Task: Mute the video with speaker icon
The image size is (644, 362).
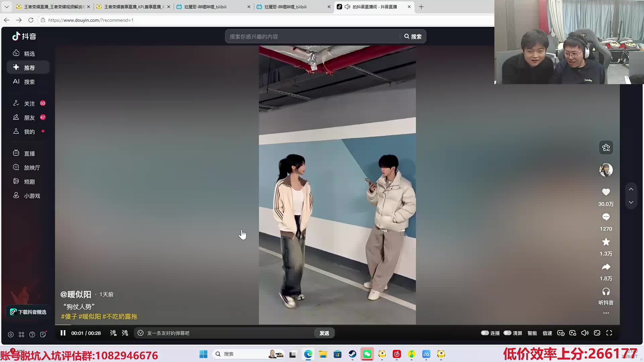Action: click(585, 333)
